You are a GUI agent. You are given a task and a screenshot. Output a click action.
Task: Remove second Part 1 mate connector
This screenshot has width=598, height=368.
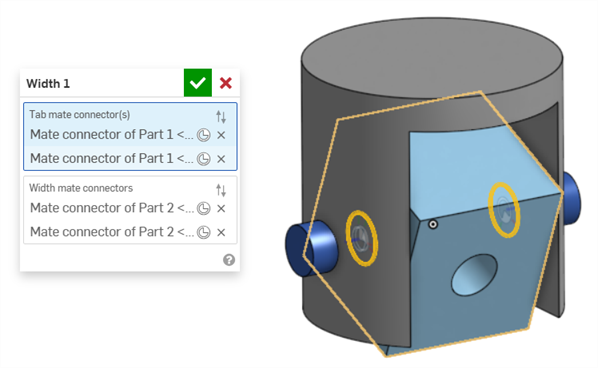pyautogui.click(x=221, y=159)
